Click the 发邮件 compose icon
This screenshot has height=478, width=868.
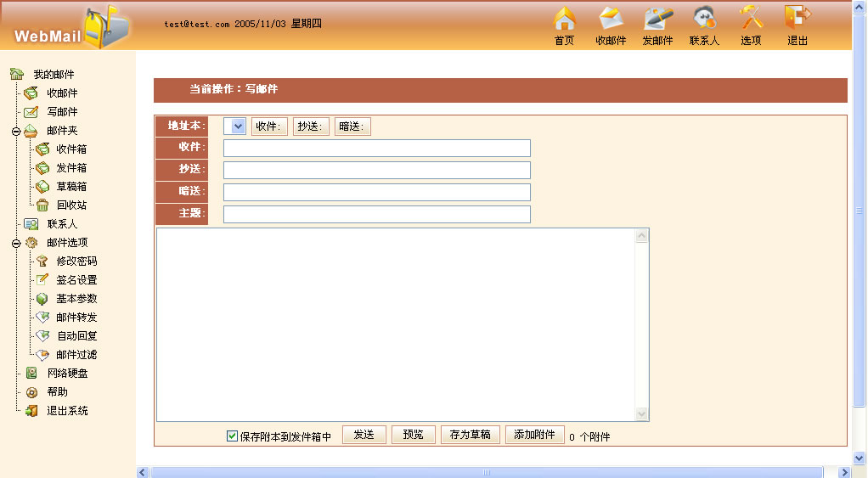(657, 19)
